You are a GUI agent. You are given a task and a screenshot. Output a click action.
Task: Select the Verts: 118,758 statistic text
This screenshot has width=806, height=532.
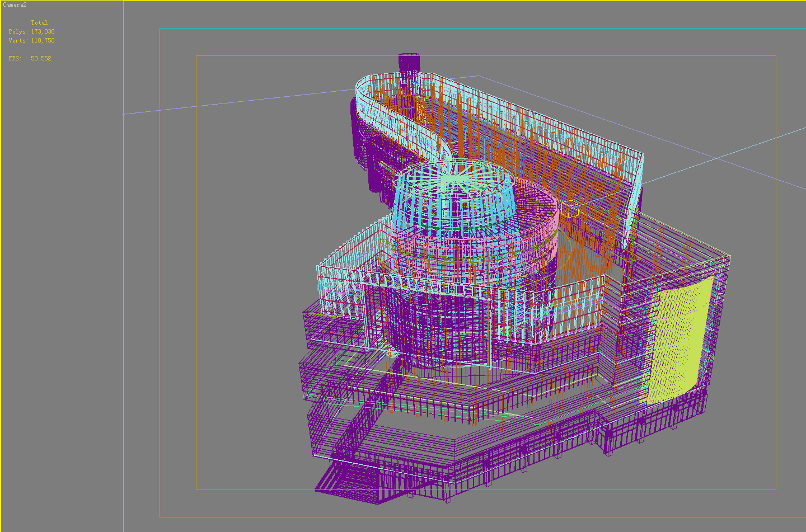(31, 40)
